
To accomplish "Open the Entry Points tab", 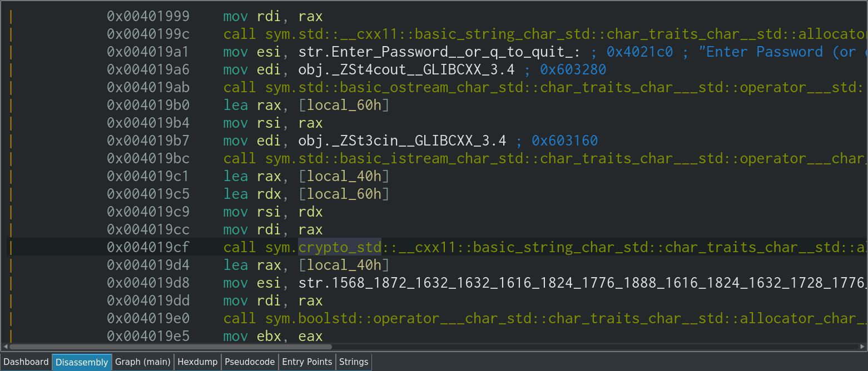I will pos(307,362).
